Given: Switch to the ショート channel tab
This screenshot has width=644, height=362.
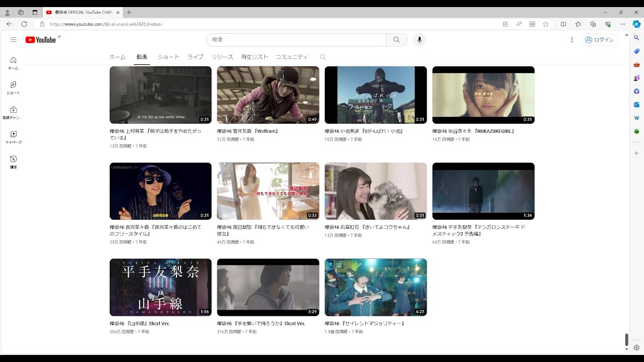Looking at the screenshot, I should click(x=169, y=57).
